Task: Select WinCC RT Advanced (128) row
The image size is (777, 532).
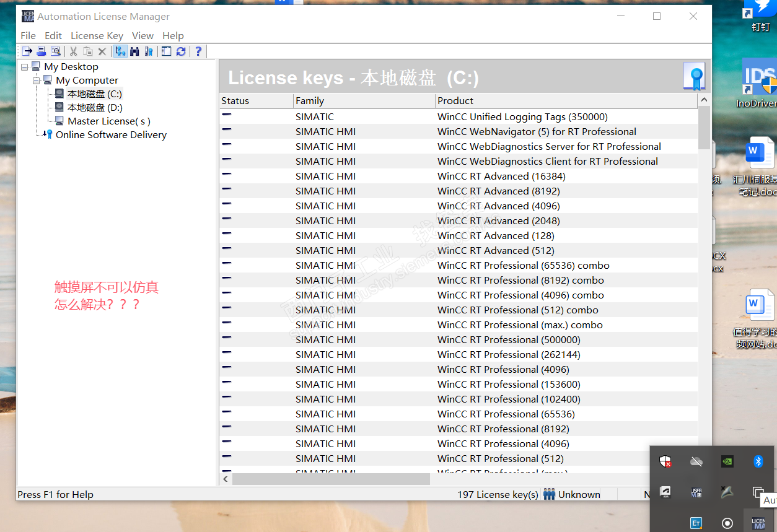Action: tap(459, 235)
